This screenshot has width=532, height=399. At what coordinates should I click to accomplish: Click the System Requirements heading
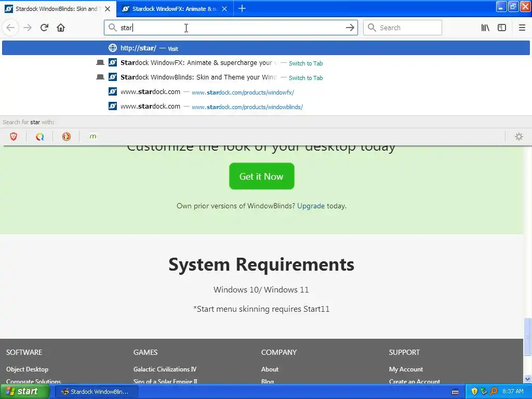point(261,264)
